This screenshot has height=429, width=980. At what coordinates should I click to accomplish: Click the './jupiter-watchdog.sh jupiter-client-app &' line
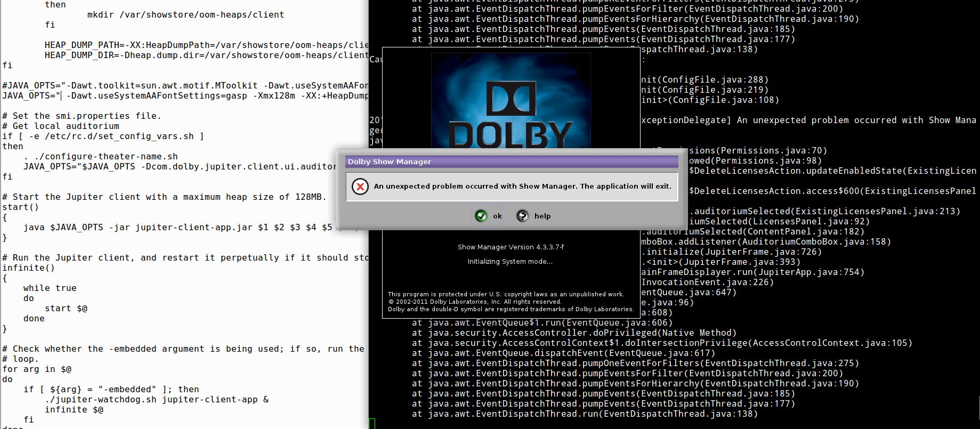click(x=157, y=400)
